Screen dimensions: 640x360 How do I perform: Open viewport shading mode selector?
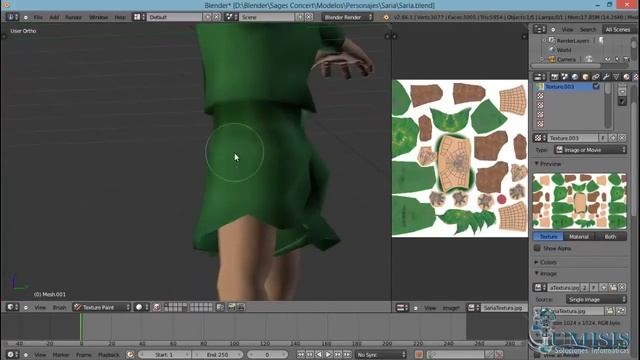[x=141, y=307]
